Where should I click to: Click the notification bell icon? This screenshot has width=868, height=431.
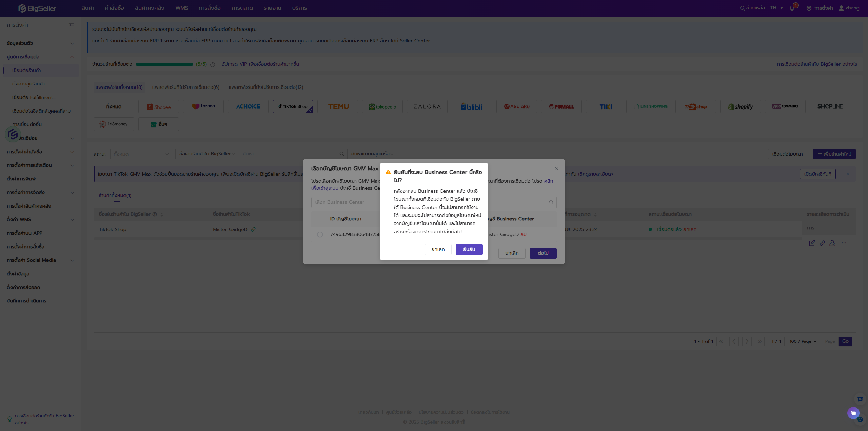coord(792,8)
